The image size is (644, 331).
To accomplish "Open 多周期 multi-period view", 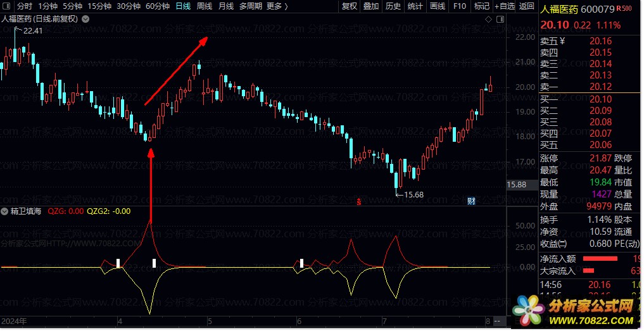I will coord(251,6).
